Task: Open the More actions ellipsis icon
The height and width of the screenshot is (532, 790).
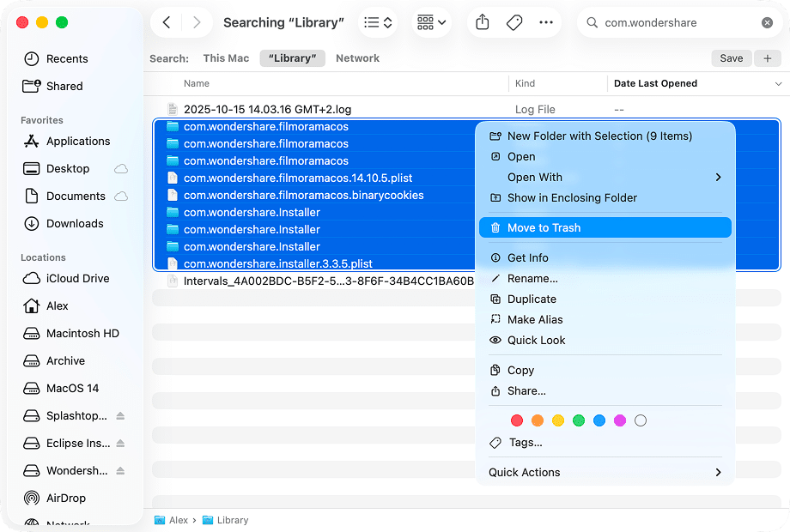Action: point(547,22)
